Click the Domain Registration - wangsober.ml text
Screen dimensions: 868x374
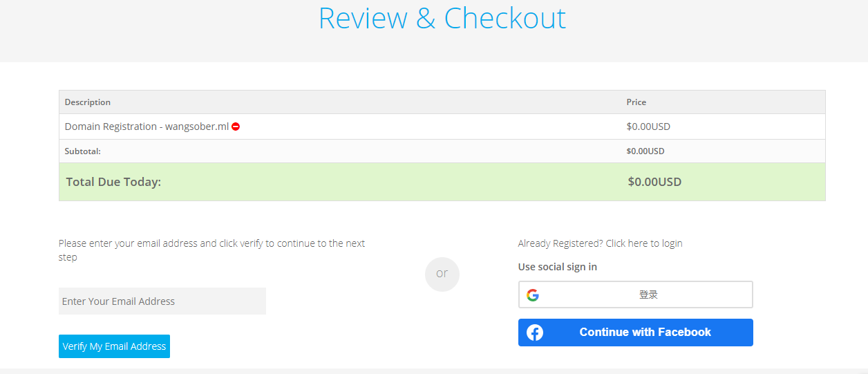147,127
